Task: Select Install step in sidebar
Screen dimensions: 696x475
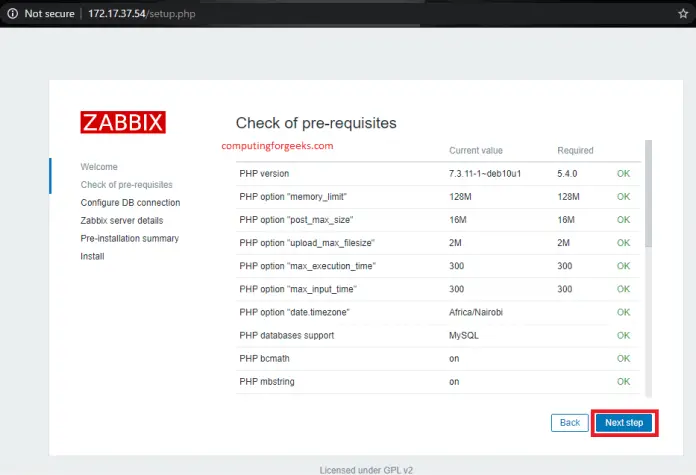Action: 92,257
